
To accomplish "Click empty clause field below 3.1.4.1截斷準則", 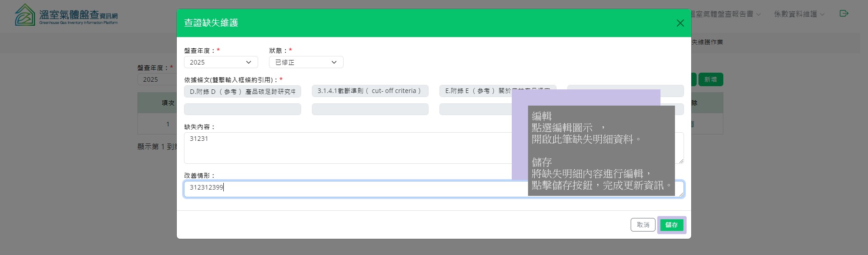I will pos(370,109).
